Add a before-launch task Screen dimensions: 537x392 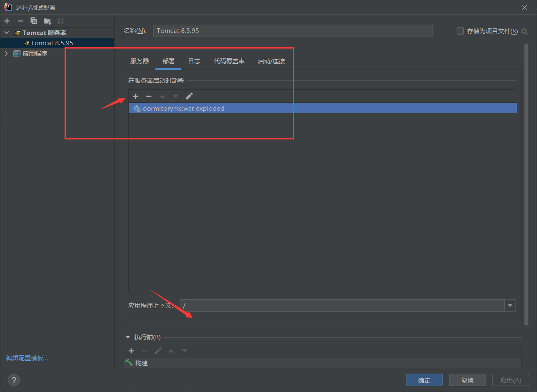[131, 351]
